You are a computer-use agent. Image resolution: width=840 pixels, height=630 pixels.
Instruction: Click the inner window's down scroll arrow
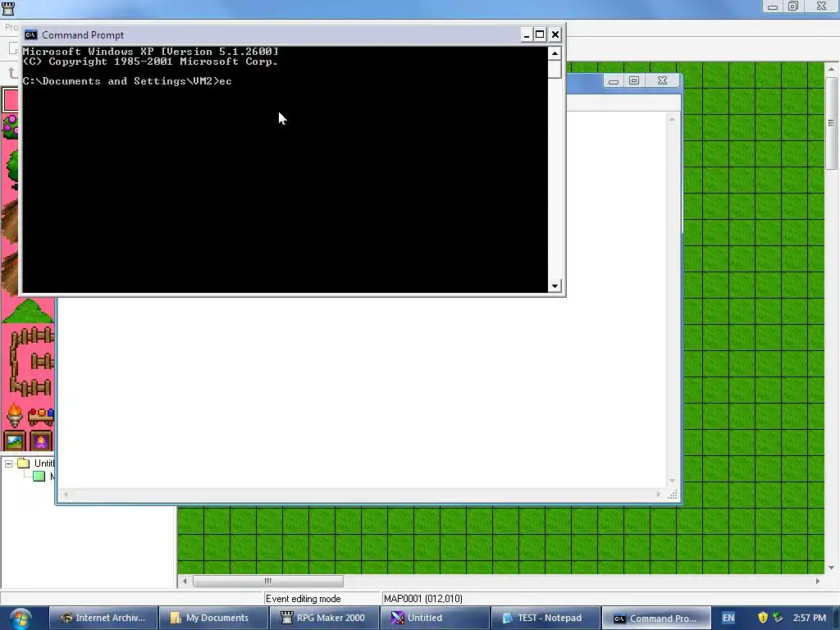click(672, 481)
